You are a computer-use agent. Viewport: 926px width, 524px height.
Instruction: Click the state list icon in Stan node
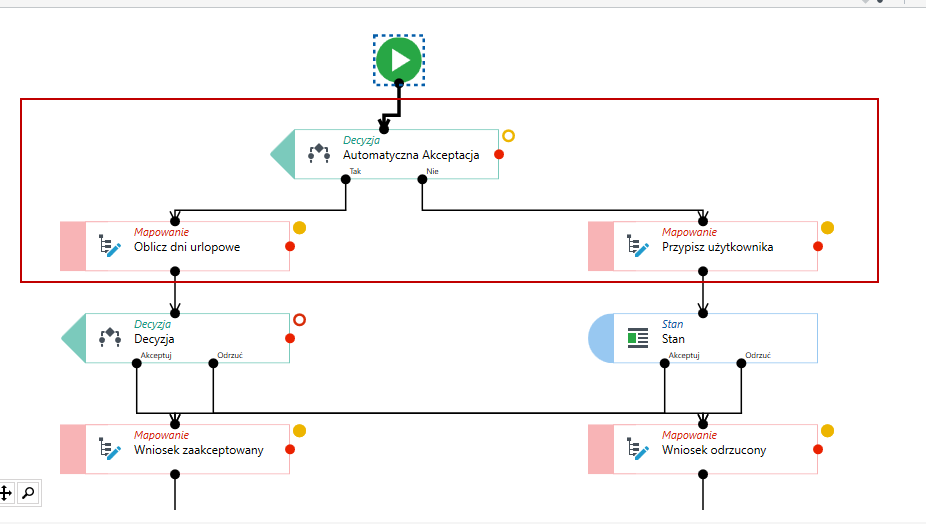638,338
